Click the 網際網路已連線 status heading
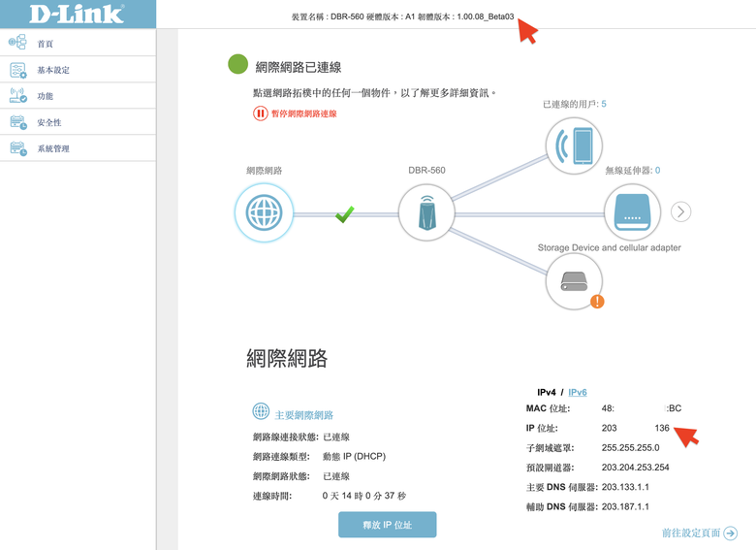 pos(298,67)
